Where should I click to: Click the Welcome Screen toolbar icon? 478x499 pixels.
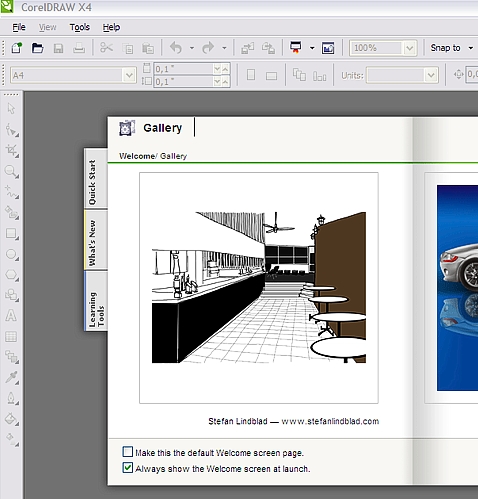[328, 48]
